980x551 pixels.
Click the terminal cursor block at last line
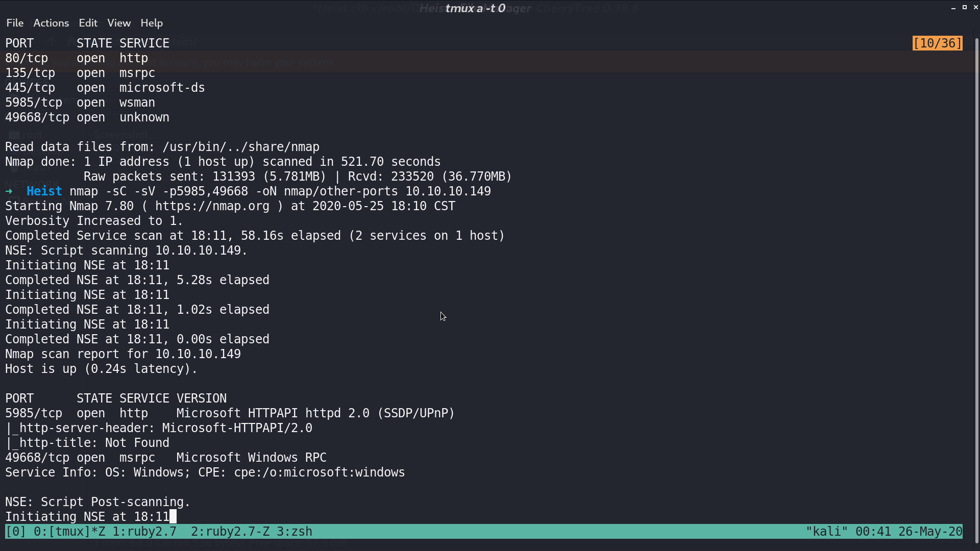173,517
